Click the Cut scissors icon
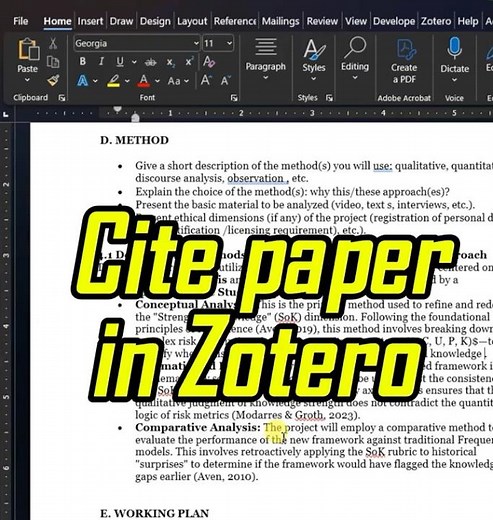Image resolution: width=493 pixels, height=520 pixels. (53, 43)
